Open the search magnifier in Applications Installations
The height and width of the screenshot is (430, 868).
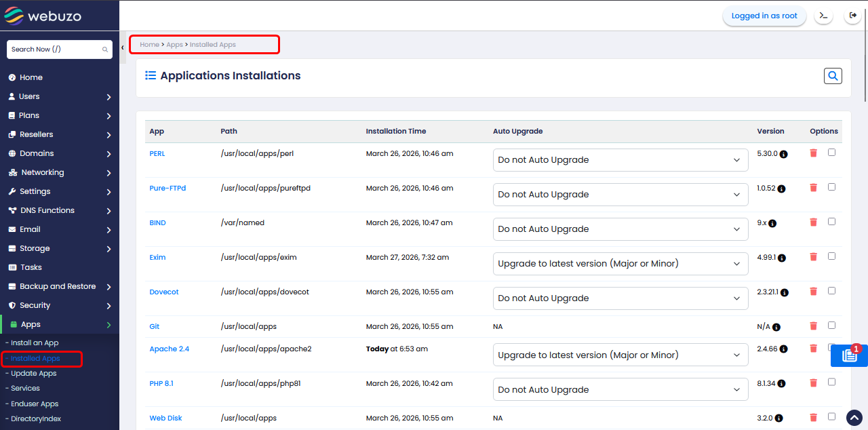click(833, 76)
